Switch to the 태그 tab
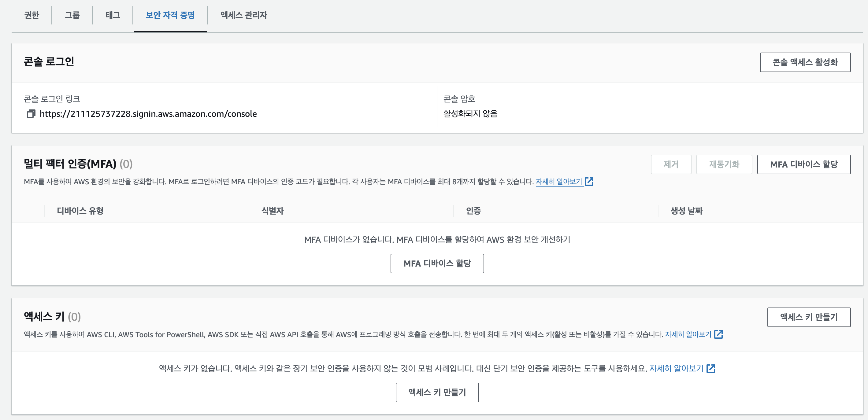This screenshot has height=420, width=868. (113, 15)
